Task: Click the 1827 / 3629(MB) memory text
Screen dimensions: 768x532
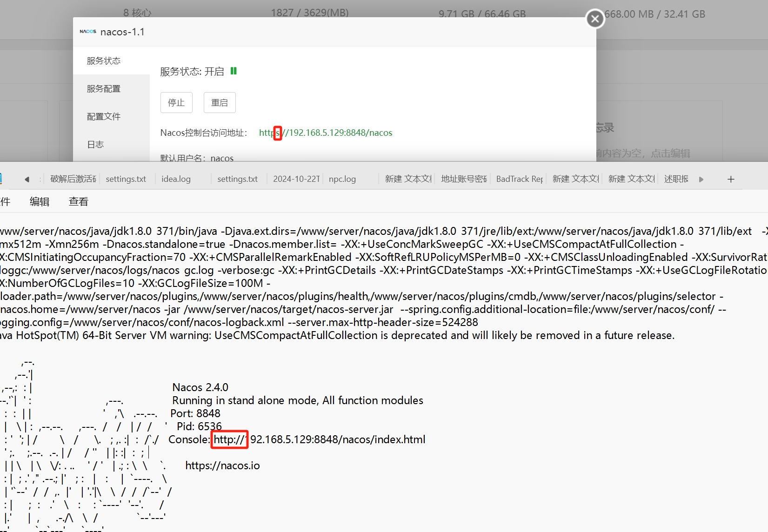Action: click(x=310, y=13)
